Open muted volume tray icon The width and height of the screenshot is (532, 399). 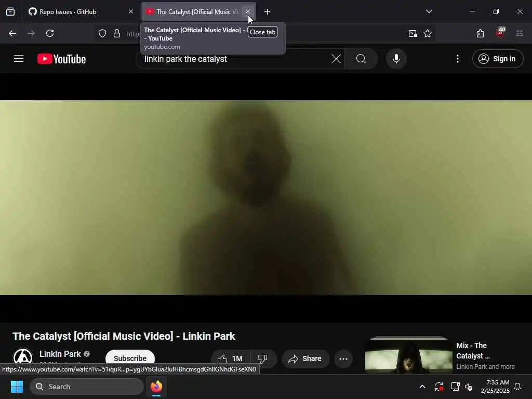tap(469, 387)
